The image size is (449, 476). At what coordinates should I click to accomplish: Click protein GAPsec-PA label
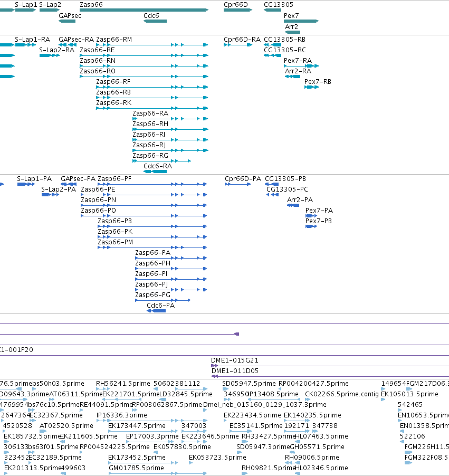(78, 179)
